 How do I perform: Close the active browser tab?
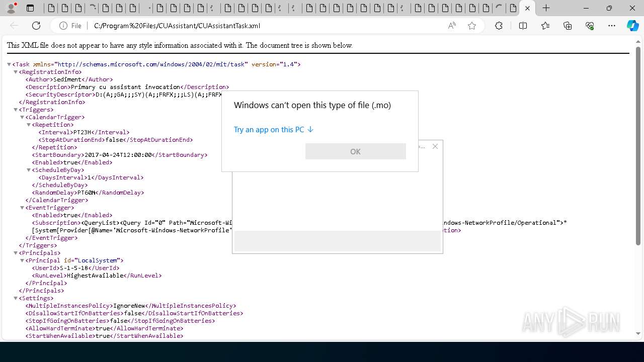[527, 8]
